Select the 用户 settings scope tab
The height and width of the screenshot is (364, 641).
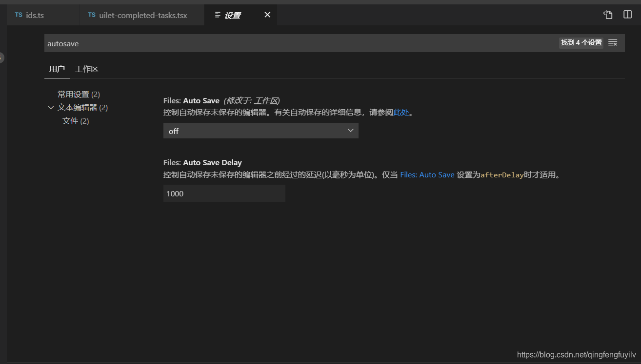(x=57, y=69)
